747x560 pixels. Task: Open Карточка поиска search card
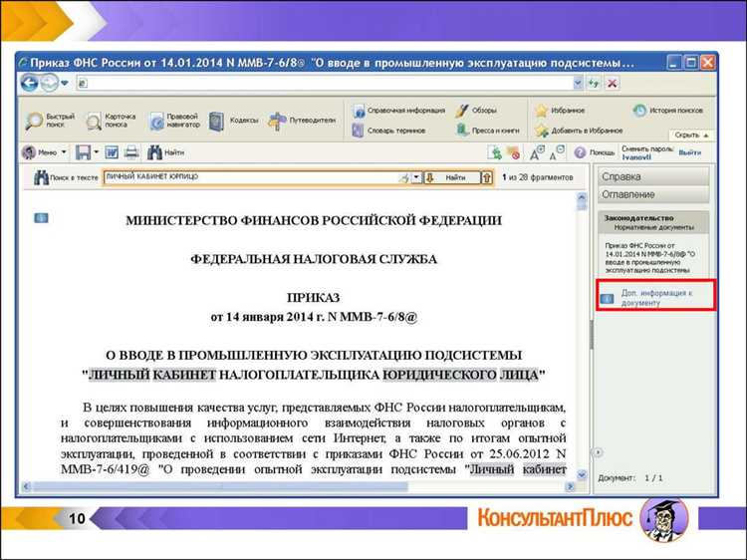click(112, 121)
